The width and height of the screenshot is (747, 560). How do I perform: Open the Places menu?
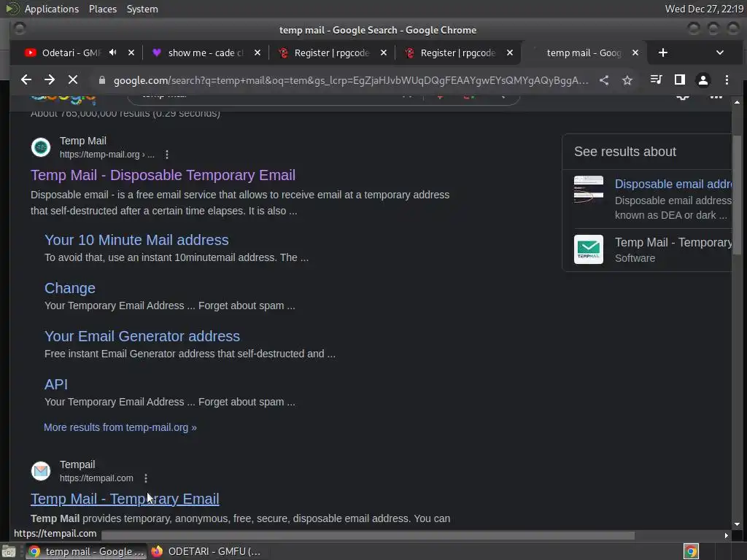[102, 9]
